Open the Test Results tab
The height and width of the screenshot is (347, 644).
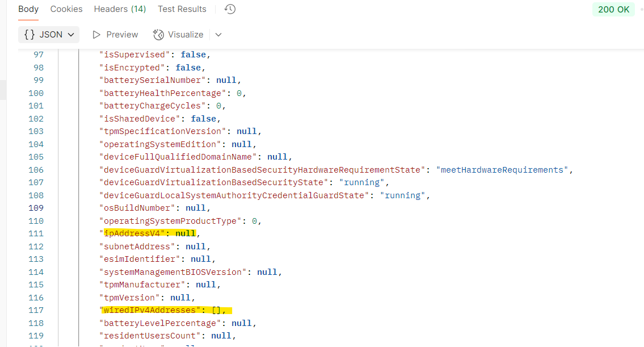tap(182, 9)
